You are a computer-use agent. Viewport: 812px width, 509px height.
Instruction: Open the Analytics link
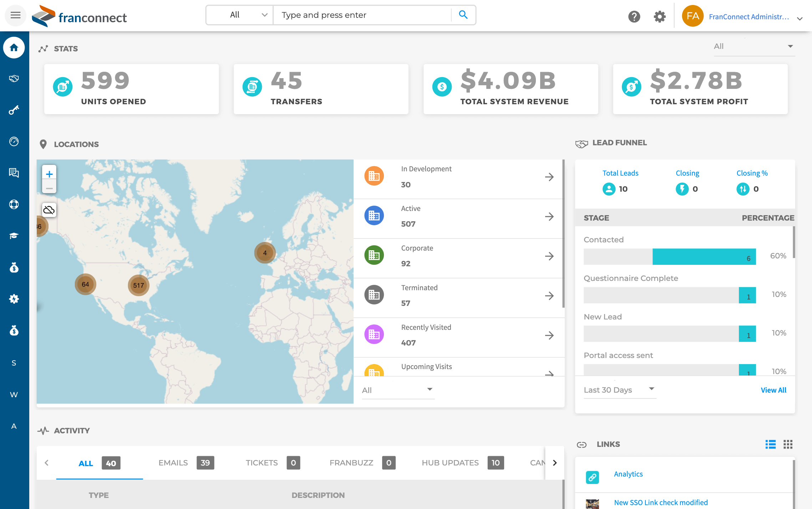pos(628,474)
